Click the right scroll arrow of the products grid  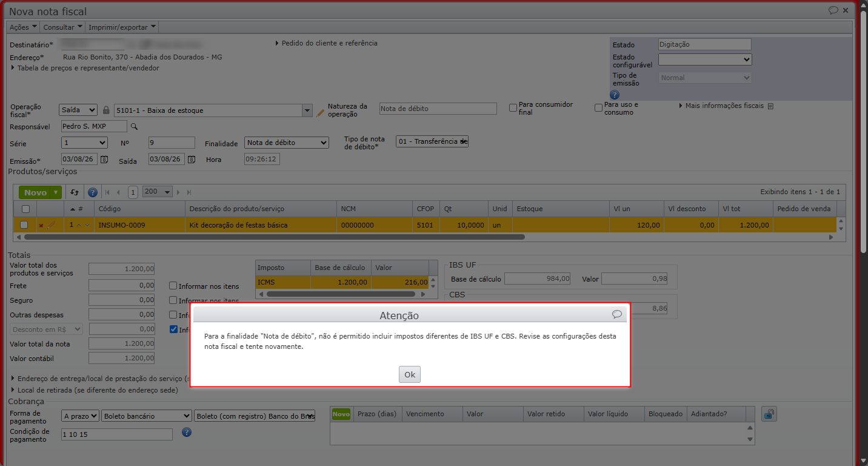click(831, 237)
